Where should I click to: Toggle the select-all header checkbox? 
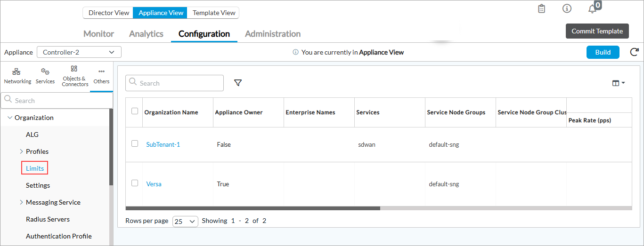coord(135,111)
